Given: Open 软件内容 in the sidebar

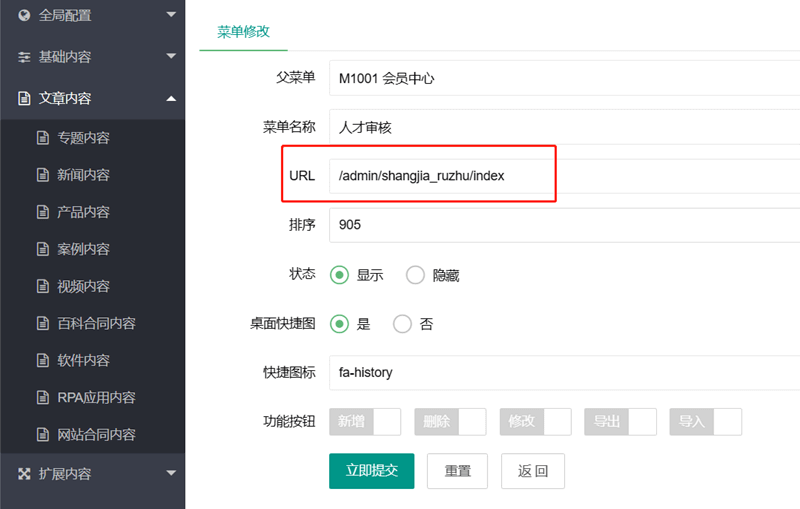Looking at the screenshot, I should pos(83,360).
